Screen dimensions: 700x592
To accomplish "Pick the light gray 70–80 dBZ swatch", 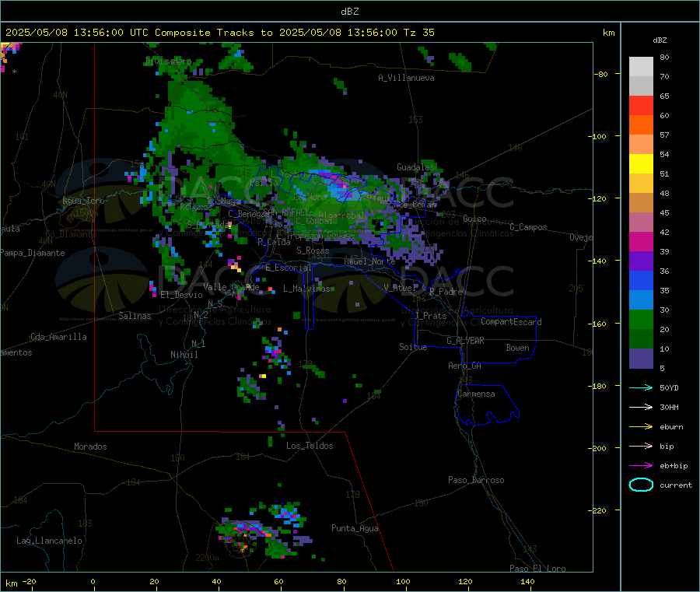I will point(641,67).
